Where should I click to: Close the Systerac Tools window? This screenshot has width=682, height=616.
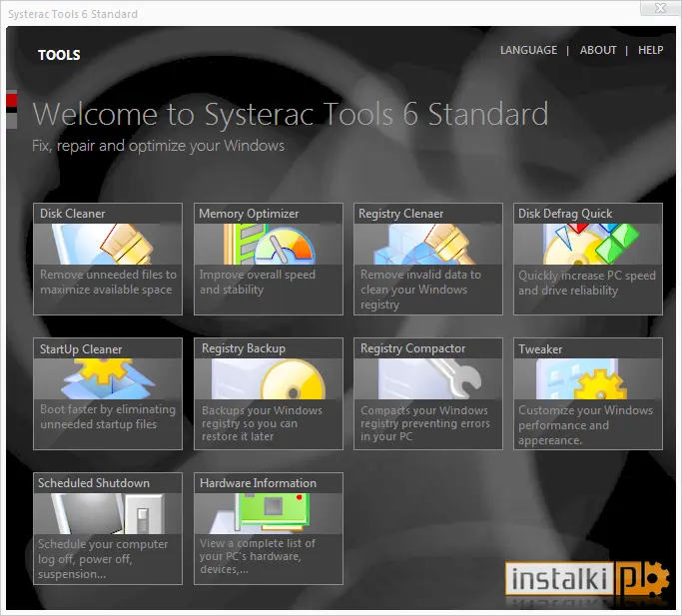(660, 8)
